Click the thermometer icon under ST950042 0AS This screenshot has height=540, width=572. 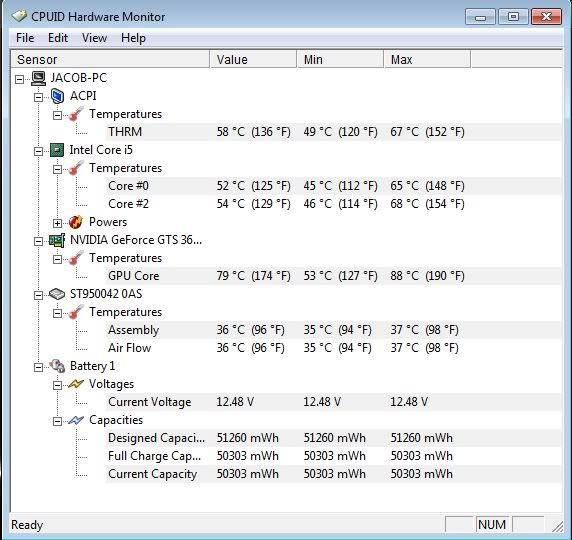pyautogui.click(x=76, y=312)
